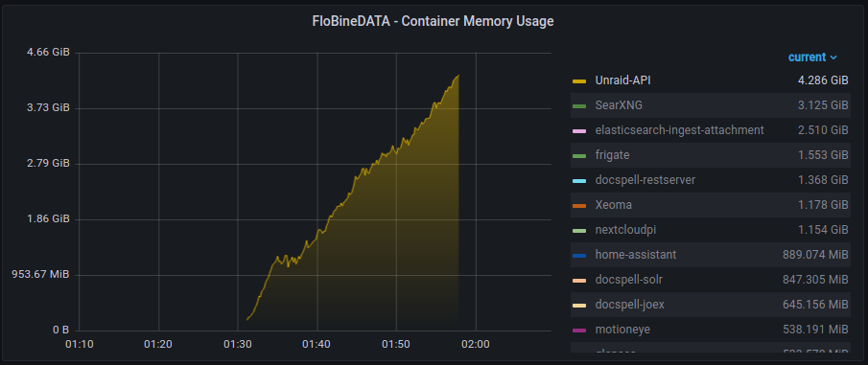Click the frigate series color swatch
Screen dimensions: 868x365
(x=579, y=156)
